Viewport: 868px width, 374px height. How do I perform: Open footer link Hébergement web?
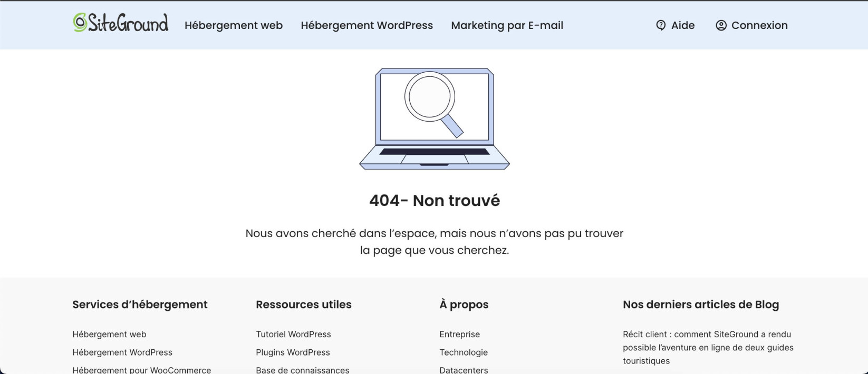pos(109,334)
